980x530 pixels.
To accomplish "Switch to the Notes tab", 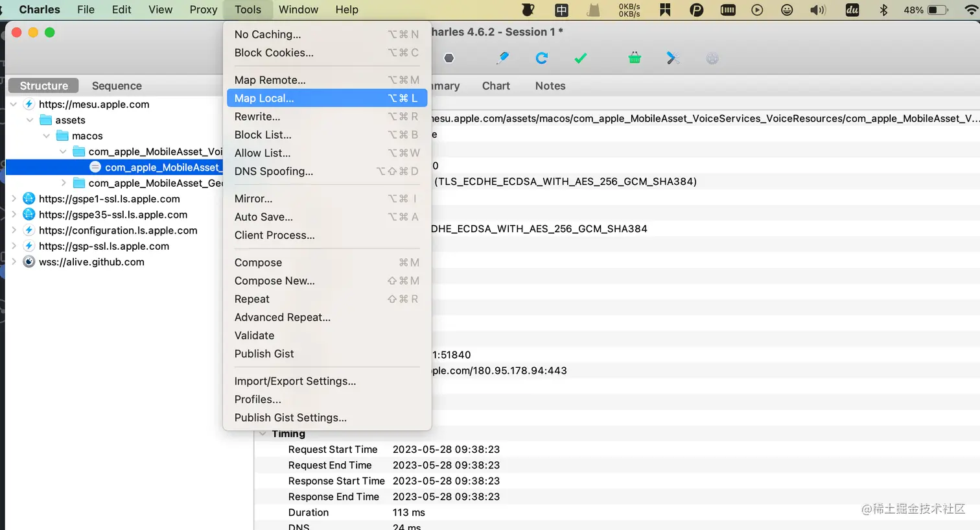I will [x=550, y=86].
